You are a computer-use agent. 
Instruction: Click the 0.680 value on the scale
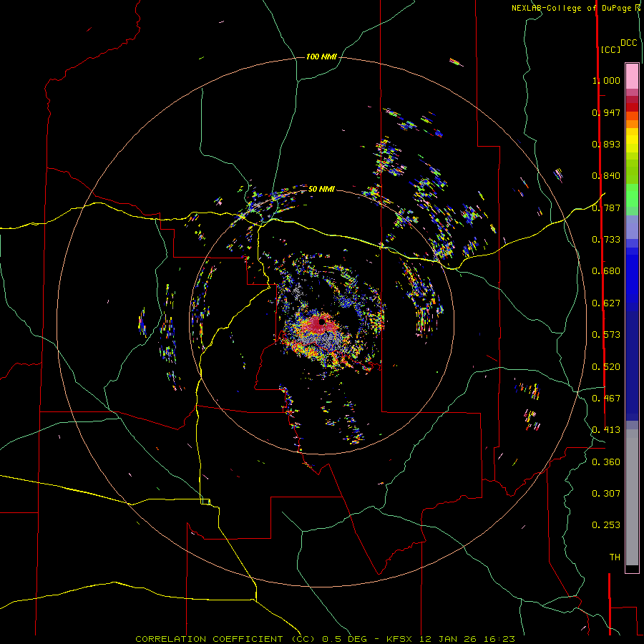point(606,271)
